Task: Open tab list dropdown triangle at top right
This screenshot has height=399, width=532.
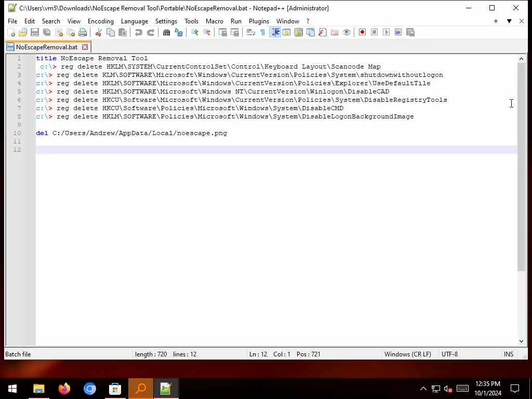Action: [509, 21]
